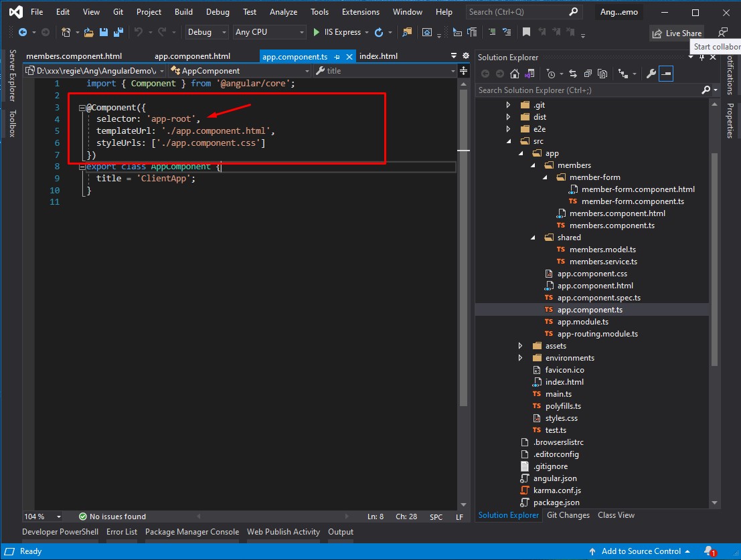This screenshot has width=741, height=560.
Task: Click the Properties wrench icon in Solution Explorer
Action: point(651,74)
